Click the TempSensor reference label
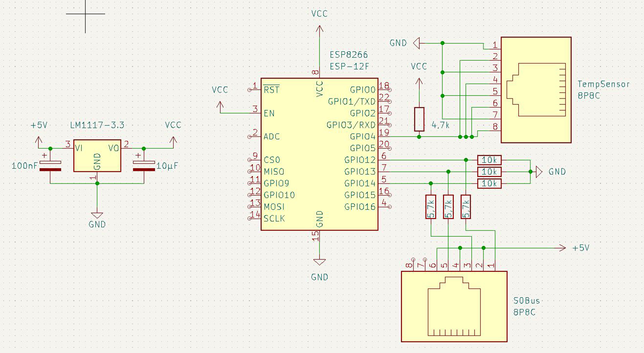 tap(603, 84)
